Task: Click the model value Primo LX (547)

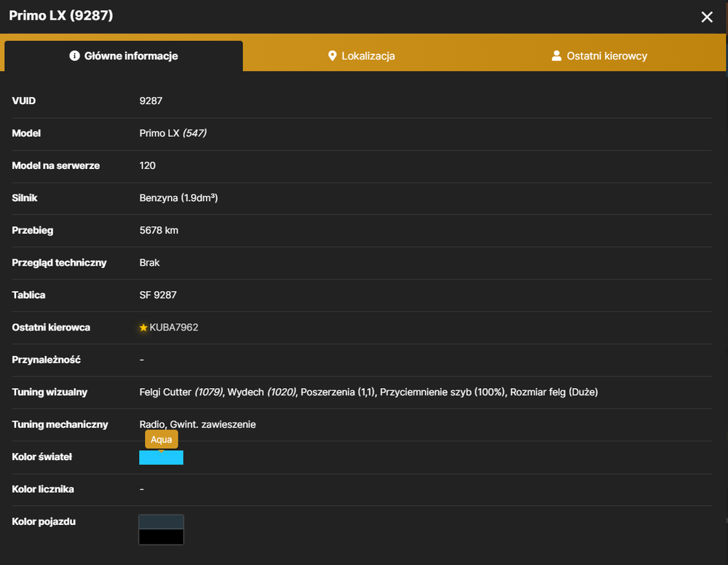Action: pyautogui.click(x=173, y=133)
